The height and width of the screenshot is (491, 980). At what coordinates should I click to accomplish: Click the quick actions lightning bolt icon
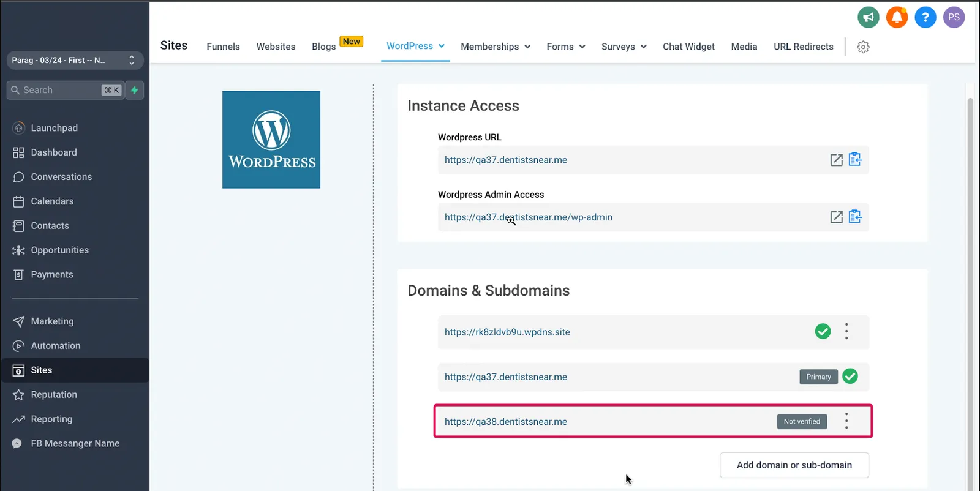click(x=135, y=90)
